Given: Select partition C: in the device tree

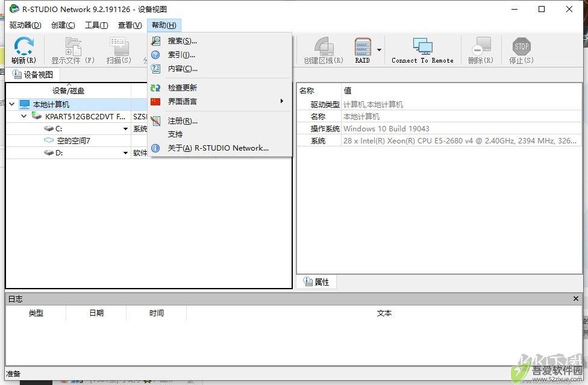Looking at the screenshot, I should 59,128.
